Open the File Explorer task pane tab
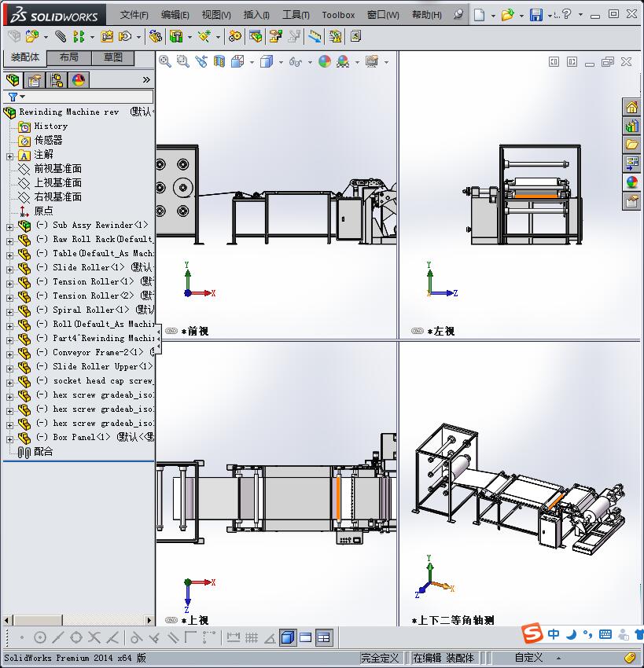The height and width of the screenshot is (668, 644). [631, 145]
